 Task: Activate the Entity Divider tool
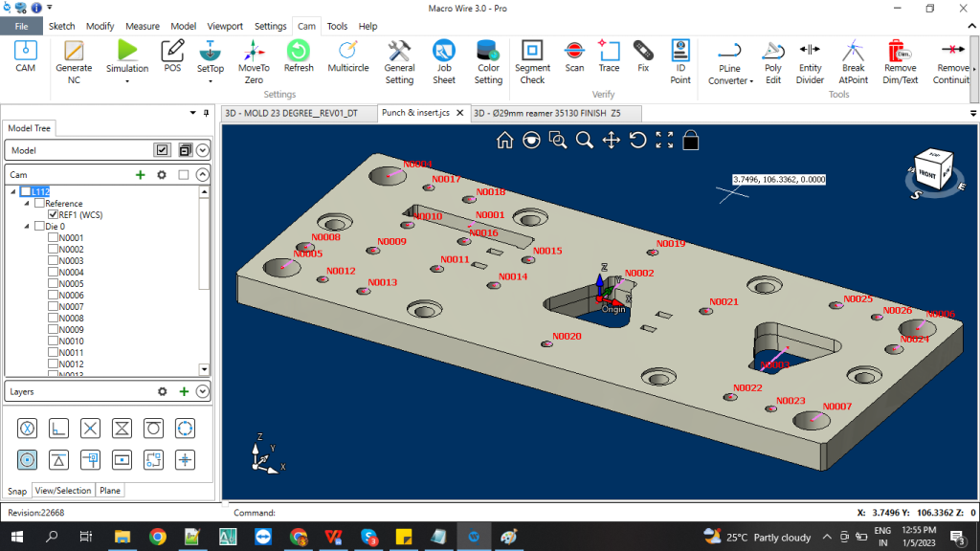pos(810,62)
